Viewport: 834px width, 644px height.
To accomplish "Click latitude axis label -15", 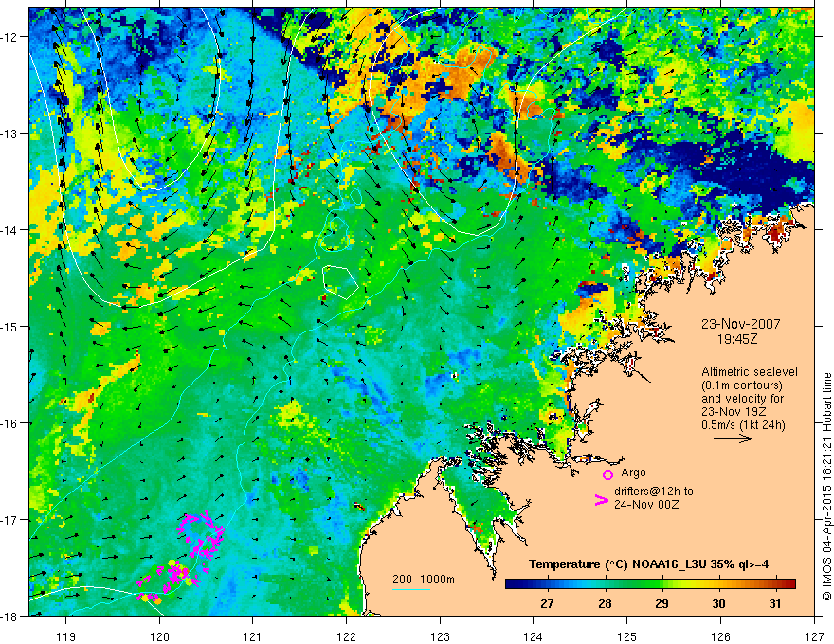I will tap(9, 326).
